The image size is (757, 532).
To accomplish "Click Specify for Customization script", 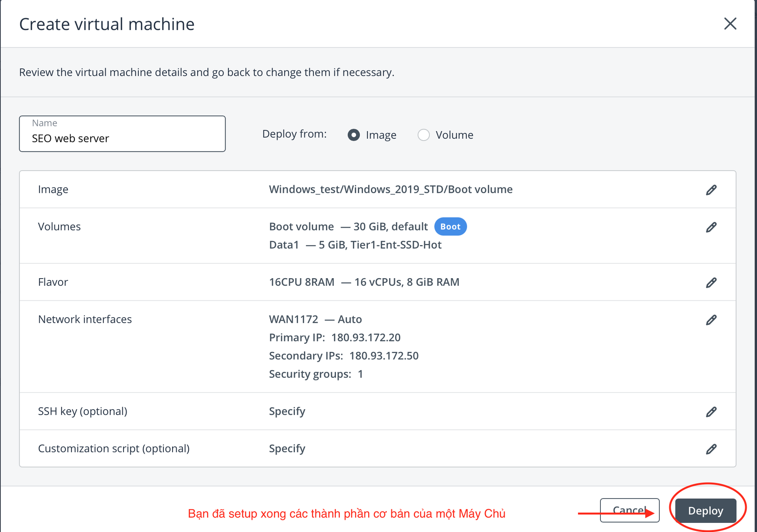I will tap(287, 449).
